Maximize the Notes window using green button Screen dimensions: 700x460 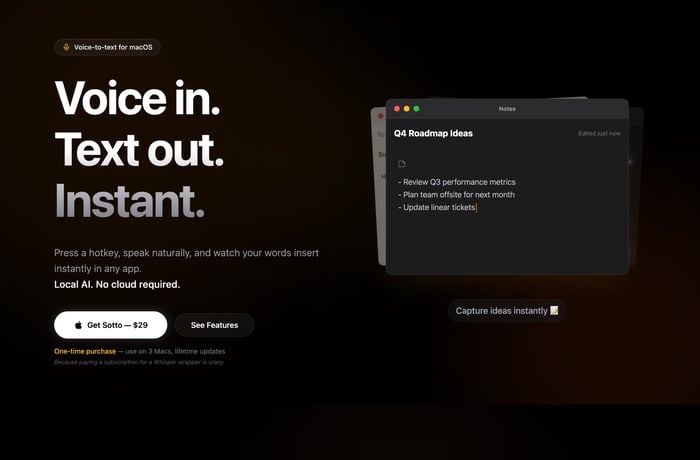pos(417,109)
